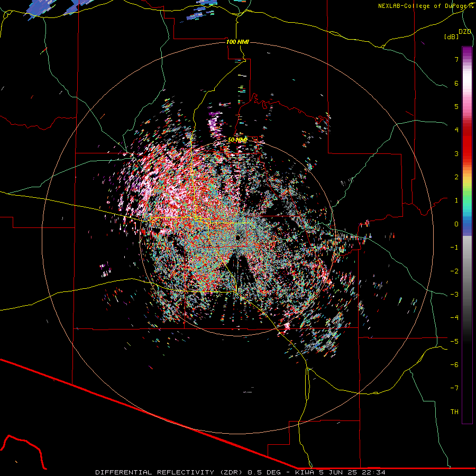Click the 0 value on the color scale
This screenshot has height=476, width=476.
(x=456, y=224)
